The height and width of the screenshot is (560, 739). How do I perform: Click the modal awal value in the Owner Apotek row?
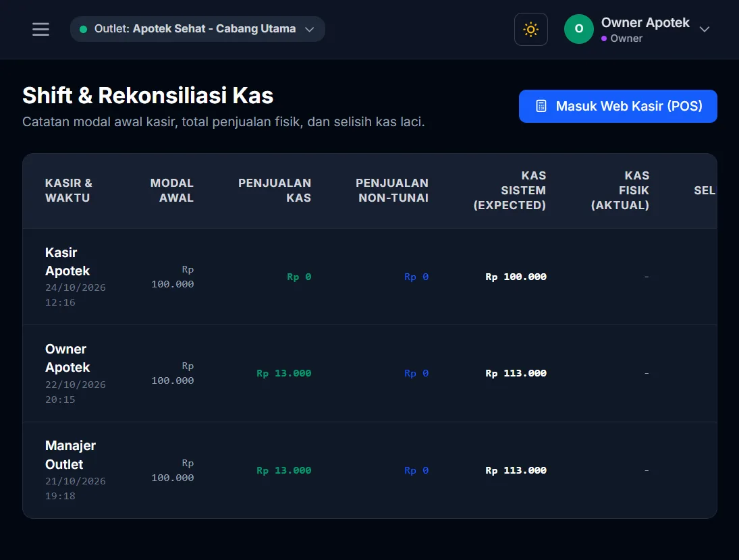(x=173, y=373)
